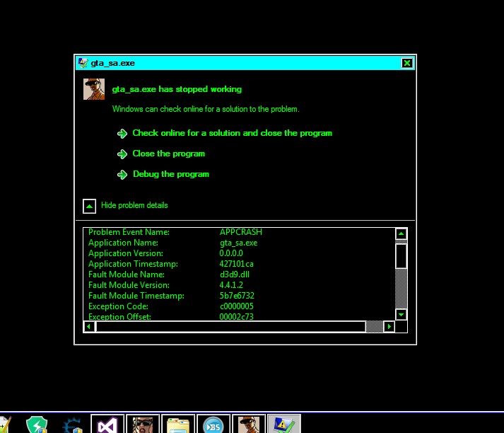Click the title bar program icon
The height and width of the screenshot is (433, 504).
(83, 63)
